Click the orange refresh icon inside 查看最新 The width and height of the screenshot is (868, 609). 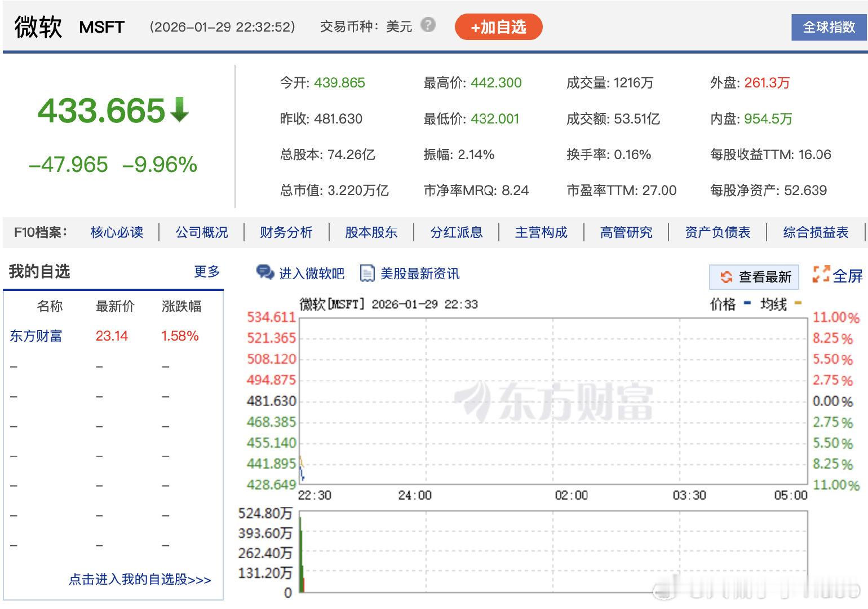click(x=727, y=277)
